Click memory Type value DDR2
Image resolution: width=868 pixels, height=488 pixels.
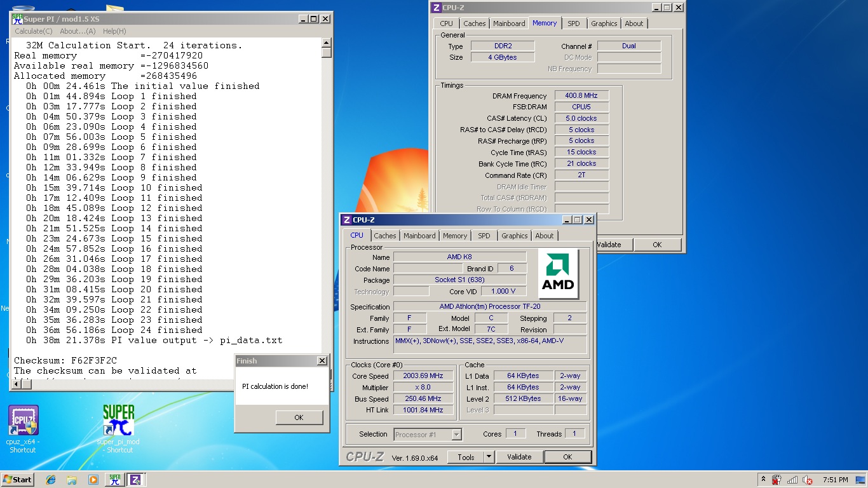click(x=503, y=46)
